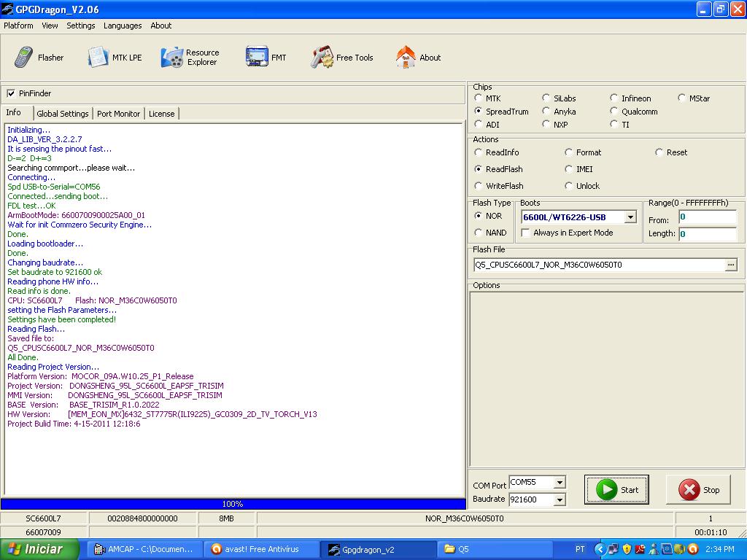Screen dimensions: 747x560
Task: Choose the Reset action
Action: pyautogui.click(x=659, y=152)
